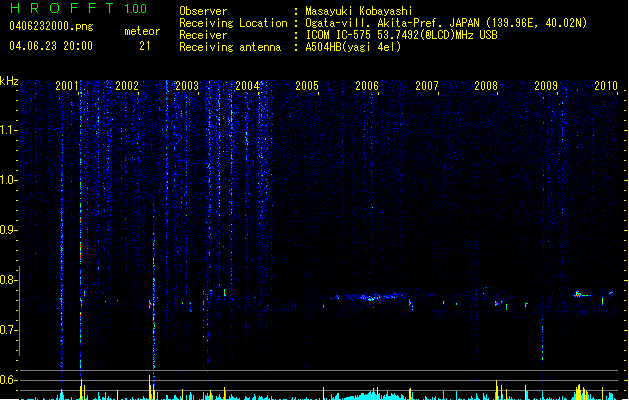Click the 2009 time marker
Screen dimensions: 629x400
[x=546, y=85]
